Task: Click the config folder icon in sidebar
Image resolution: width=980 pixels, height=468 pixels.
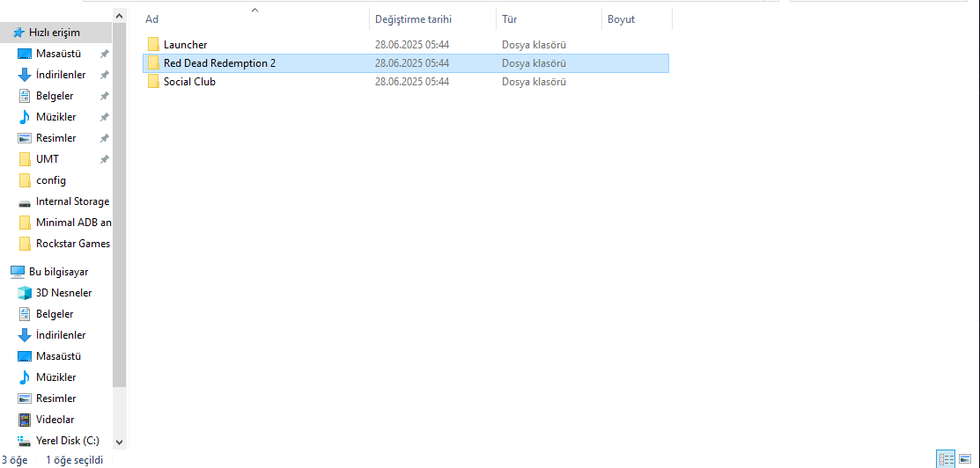Action: 25,180
